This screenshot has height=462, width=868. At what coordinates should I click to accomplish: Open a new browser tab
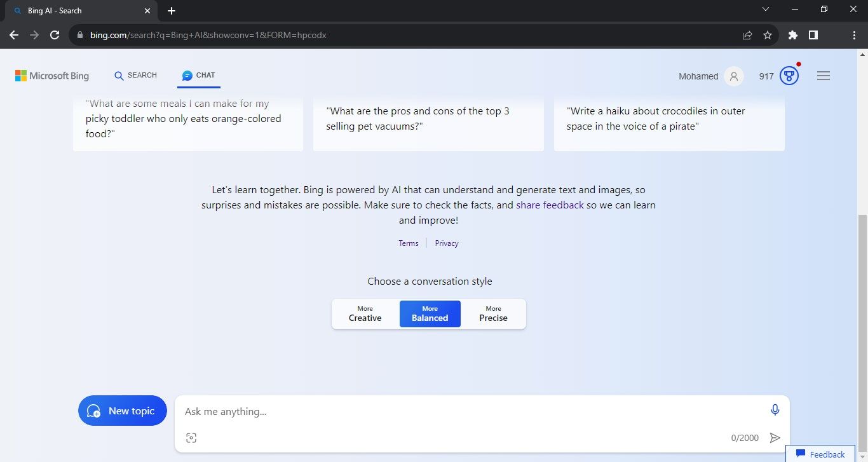[172, 11]
